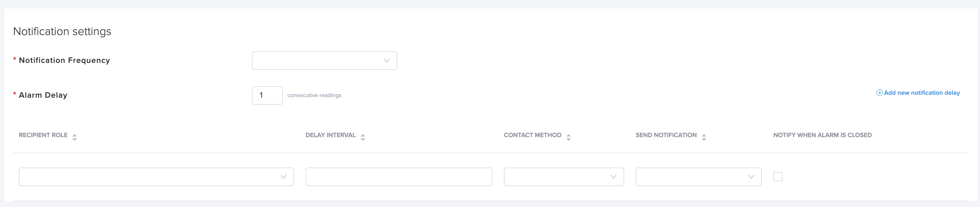
Task: Click the Send Notification column header
Action: [666, 135]
